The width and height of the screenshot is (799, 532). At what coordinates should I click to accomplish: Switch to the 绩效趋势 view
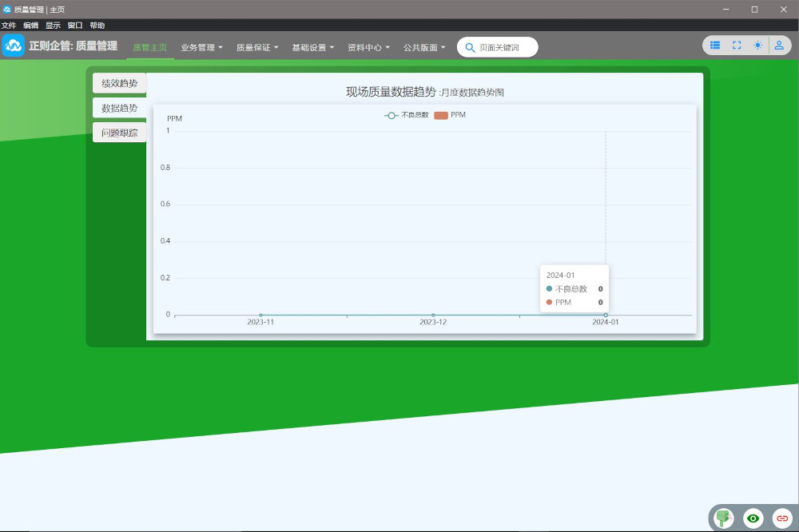(x=119, y=83)
